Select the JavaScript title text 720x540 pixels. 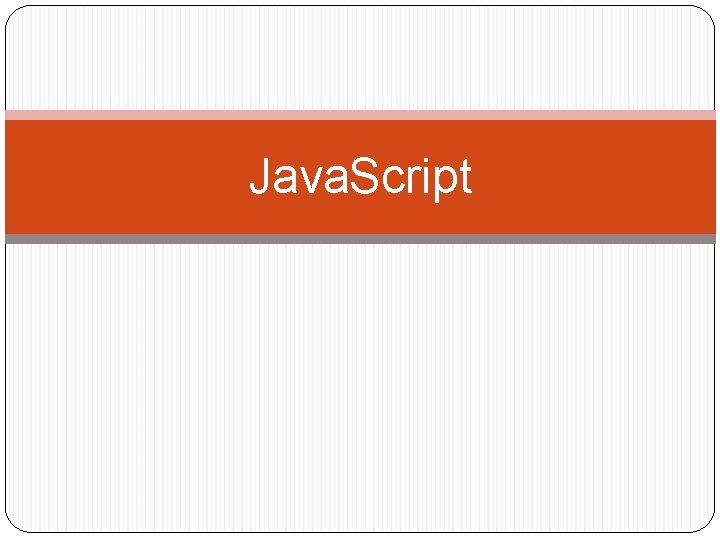[360, 176]
